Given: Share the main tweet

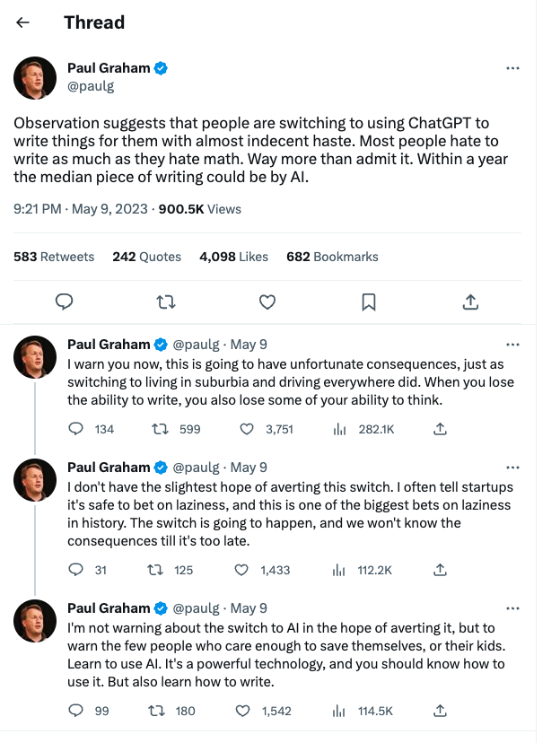Looking at the screenshot, I should pos(469,302).
